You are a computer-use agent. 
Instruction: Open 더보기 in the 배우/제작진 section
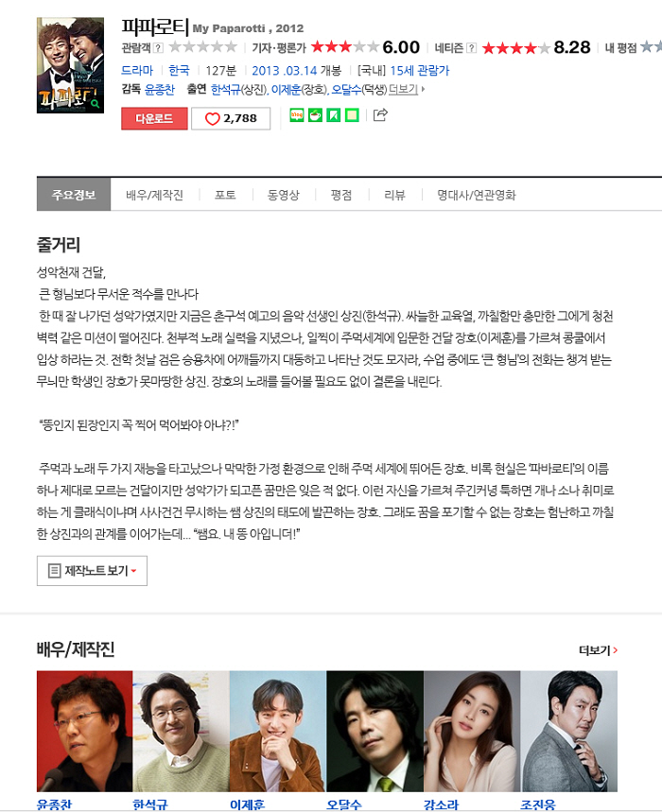(599, 650)
